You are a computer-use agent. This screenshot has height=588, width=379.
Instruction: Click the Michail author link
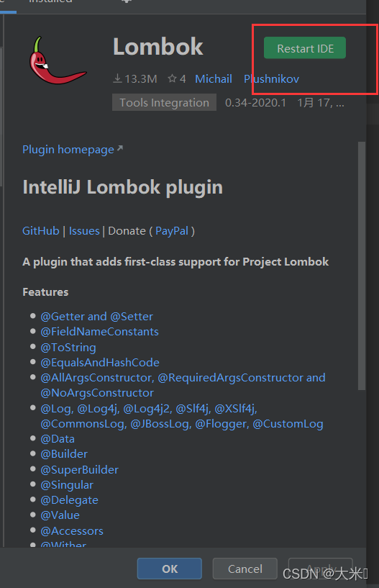click(214, 78)
